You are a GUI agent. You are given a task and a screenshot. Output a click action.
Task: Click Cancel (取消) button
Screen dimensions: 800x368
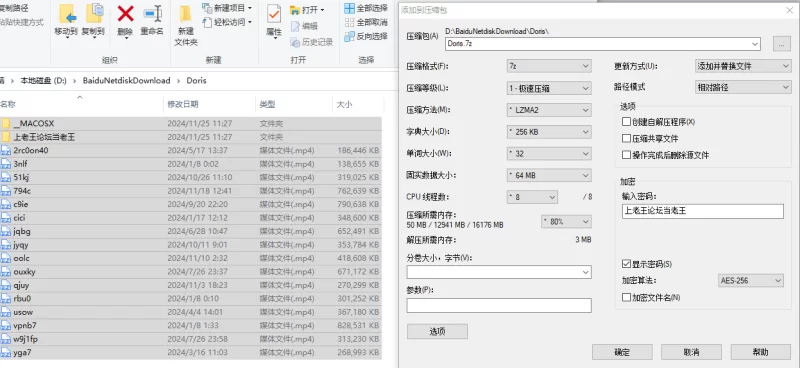coord(691,352)
